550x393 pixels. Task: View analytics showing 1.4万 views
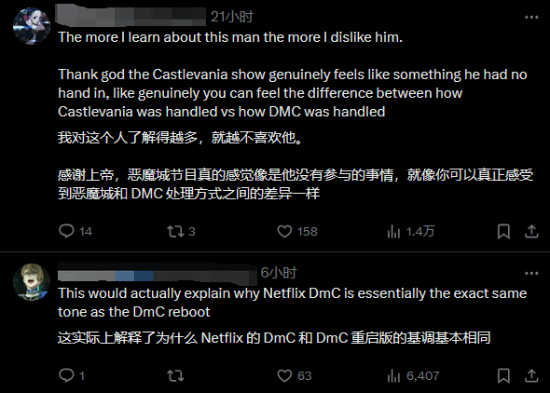tap(411, 231)
